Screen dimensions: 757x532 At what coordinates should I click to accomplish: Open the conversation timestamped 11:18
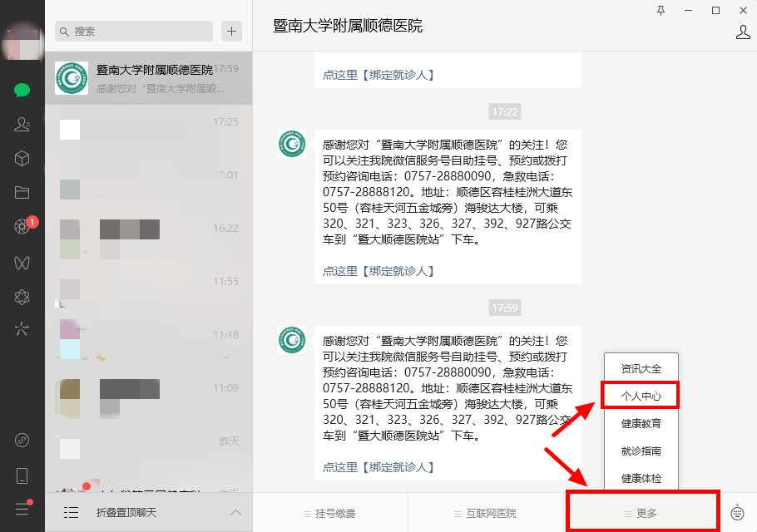[149, 343]
